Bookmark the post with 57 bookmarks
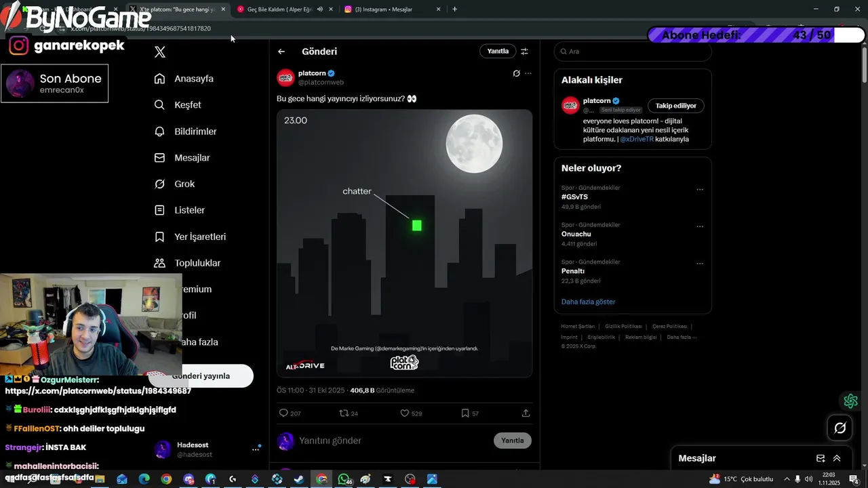The width and height of the screenshot is (868, 488). (x=465, y=413)
